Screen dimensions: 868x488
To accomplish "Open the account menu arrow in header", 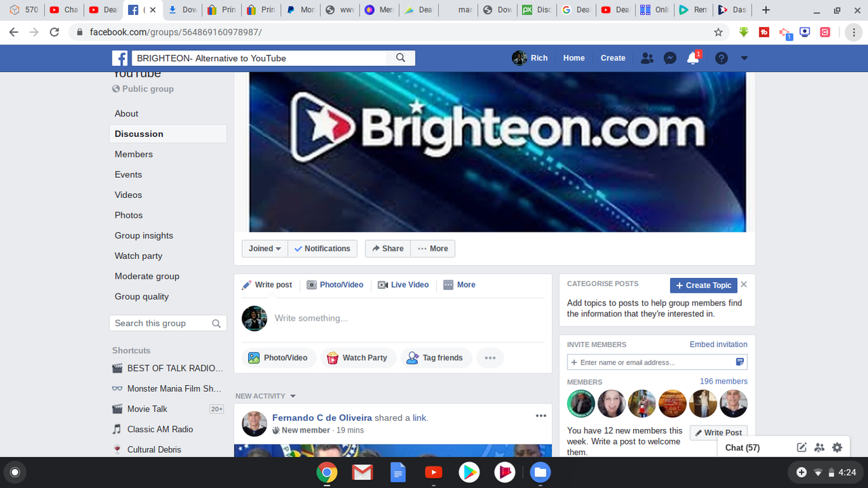I will (744, 58).
